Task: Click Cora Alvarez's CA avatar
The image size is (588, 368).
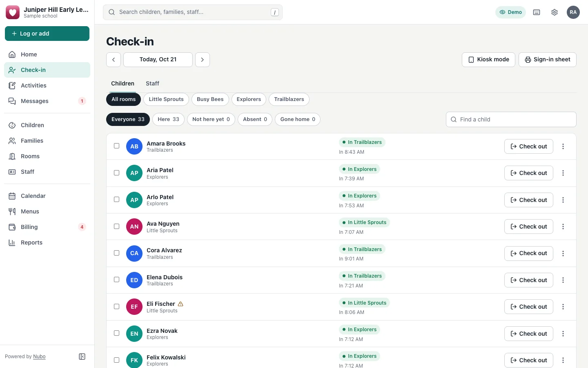Action: (x=134, y=254)
